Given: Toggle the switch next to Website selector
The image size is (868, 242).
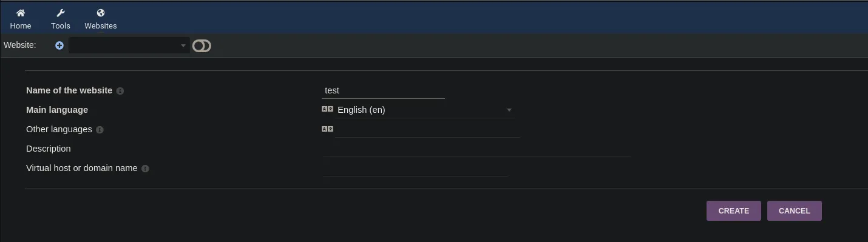Looking at the screenshot, I should tap(202, 45).
